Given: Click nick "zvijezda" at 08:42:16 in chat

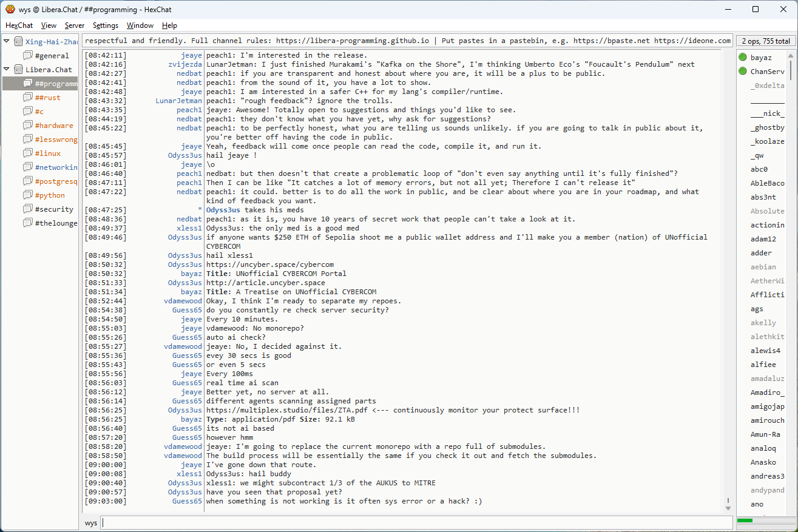Looking at the screenshot, I should point(185,64).
